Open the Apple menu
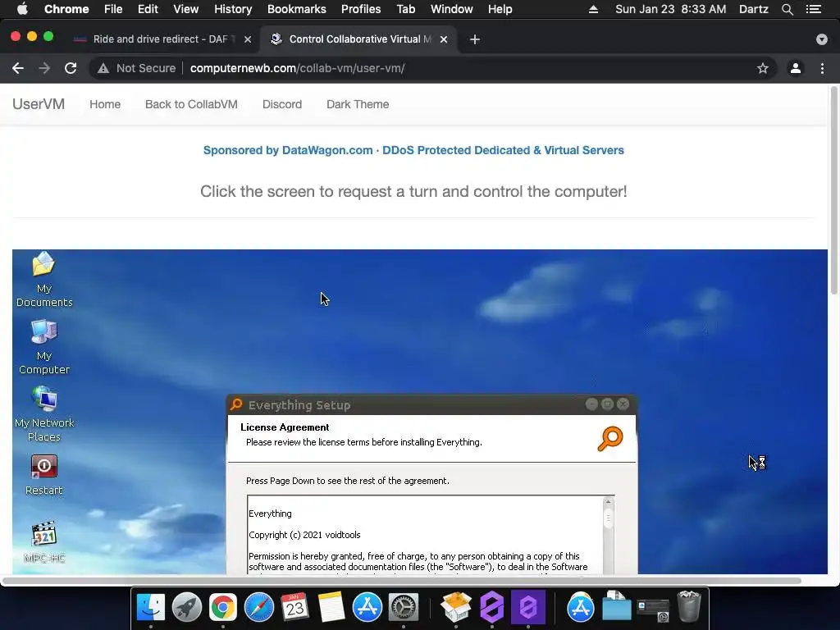840x630 pixels. 22,9
